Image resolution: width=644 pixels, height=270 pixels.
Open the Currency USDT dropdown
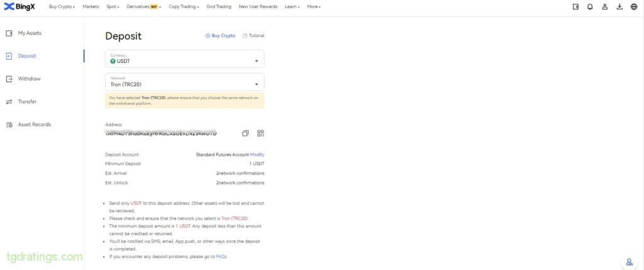click(x=184, y=58)
